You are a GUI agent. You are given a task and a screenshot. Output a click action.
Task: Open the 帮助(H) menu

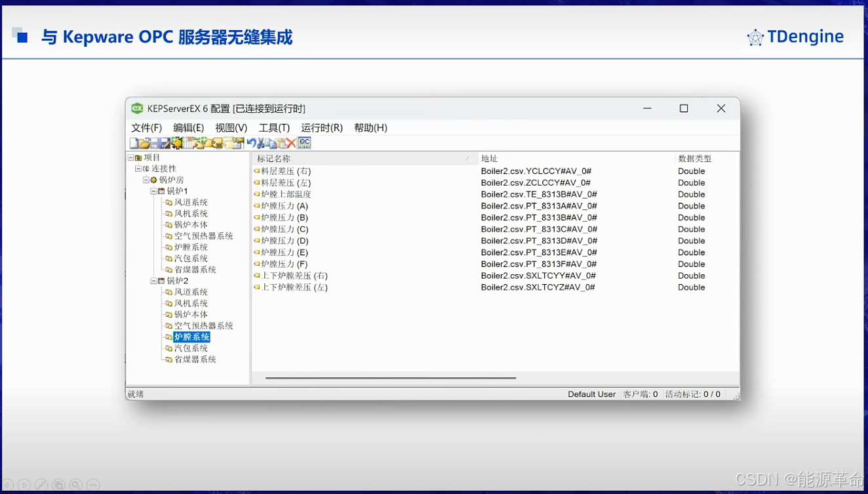370,128
